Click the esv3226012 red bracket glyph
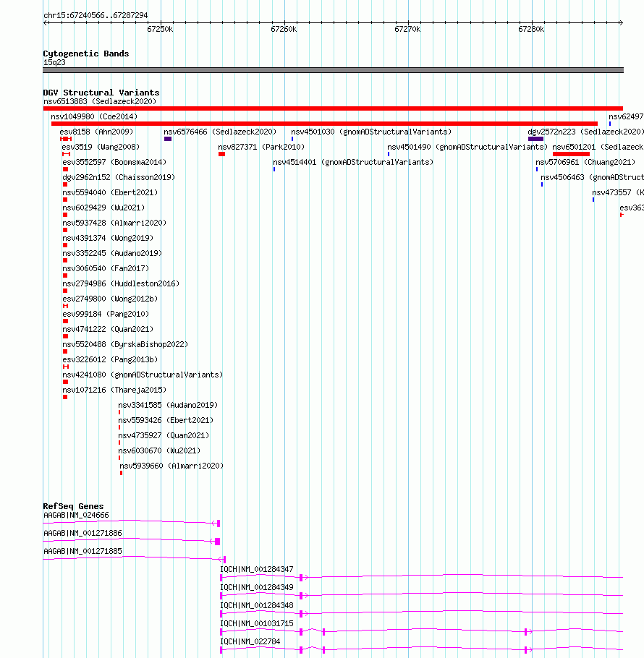644x658 pixels. [66, 367]
